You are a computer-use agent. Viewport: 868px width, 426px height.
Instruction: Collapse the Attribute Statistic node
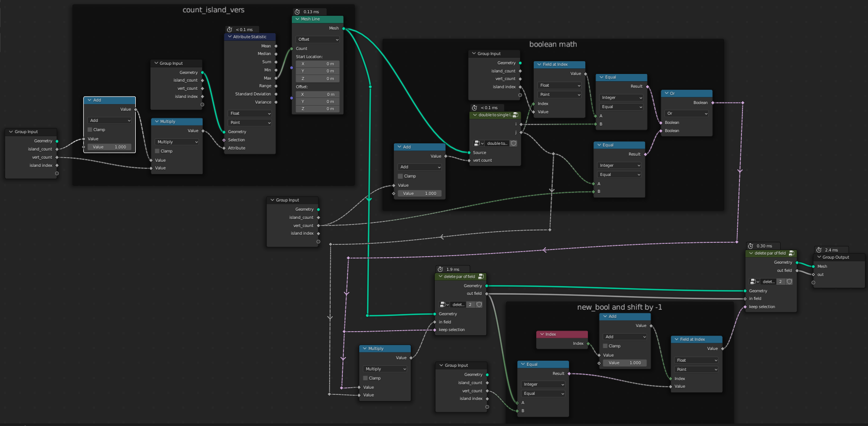pos(230,37)
